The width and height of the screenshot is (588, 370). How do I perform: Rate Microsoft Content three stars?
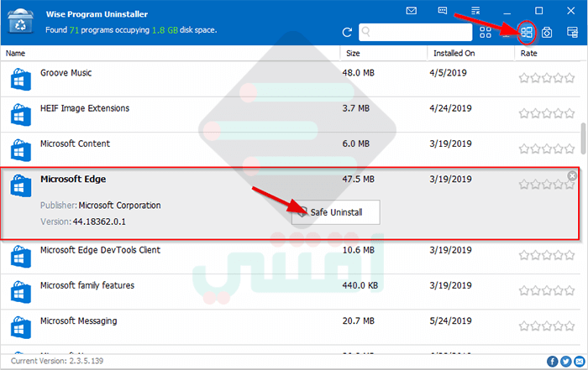click(547, 149)
